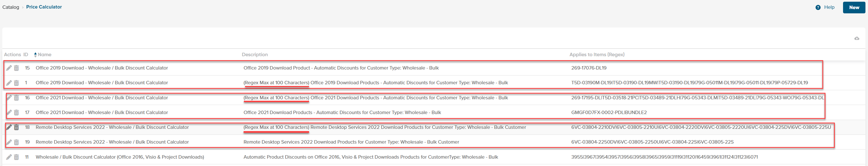The height and width of the screenshot is (166, 868).
Task: Delete calculator ID 15 using trash icon
Action: click(16, 68)
